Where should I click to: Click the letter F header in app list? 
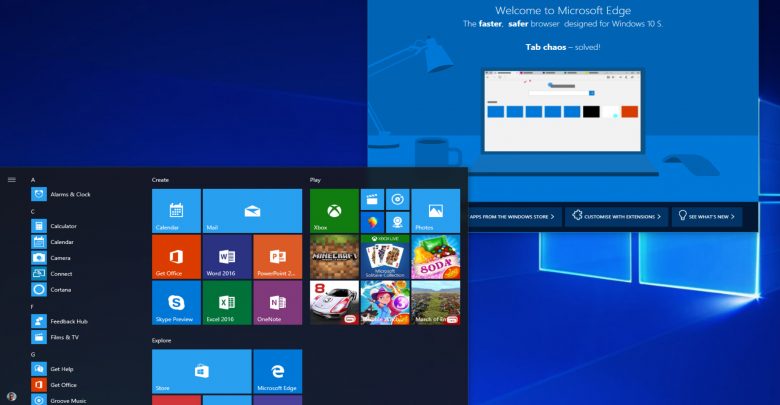pyautogui.click(x=32, y=307)
